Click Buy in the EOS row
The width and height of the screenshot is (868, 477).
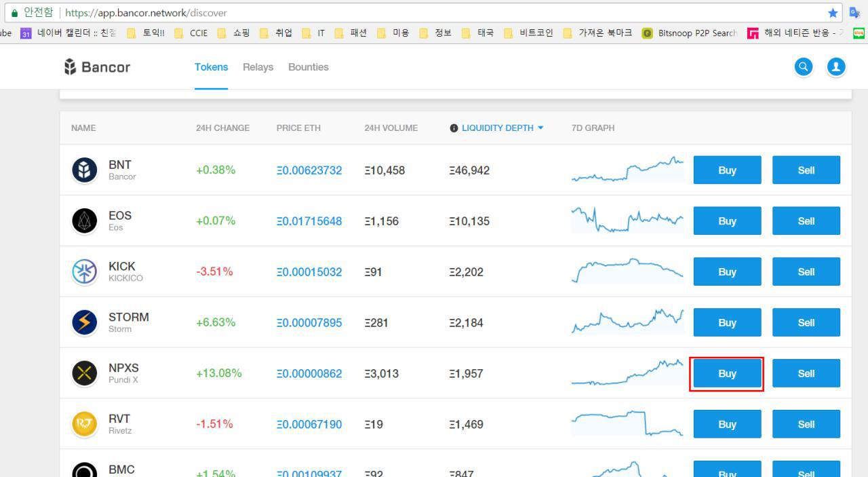point(727,221)
